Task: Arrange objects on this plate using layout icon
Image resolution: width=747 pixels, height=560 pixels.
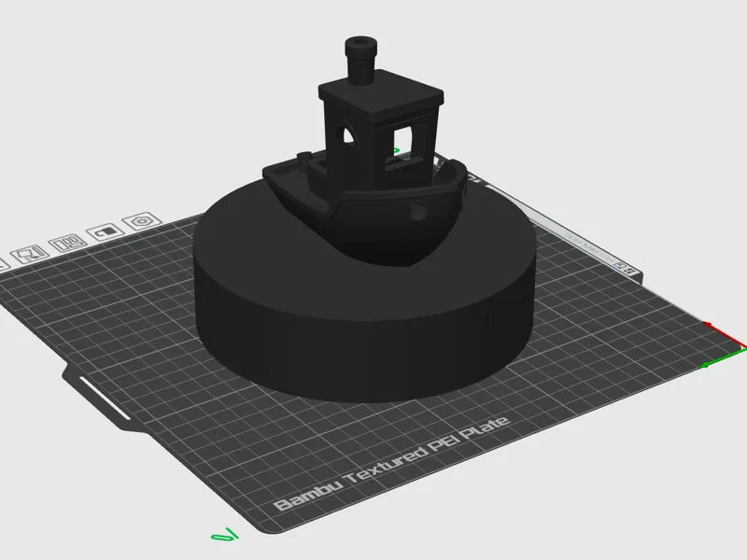Action: (68, 243)
